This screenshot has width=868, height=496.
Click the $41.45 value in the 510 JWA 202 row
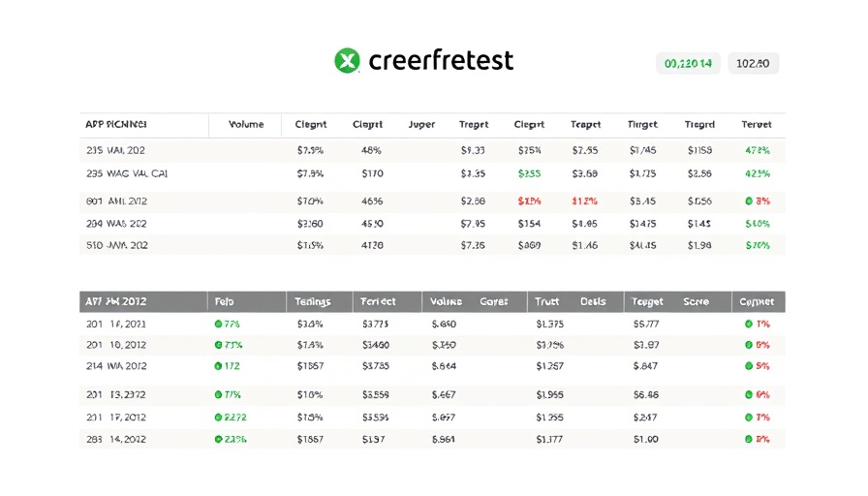642,245
